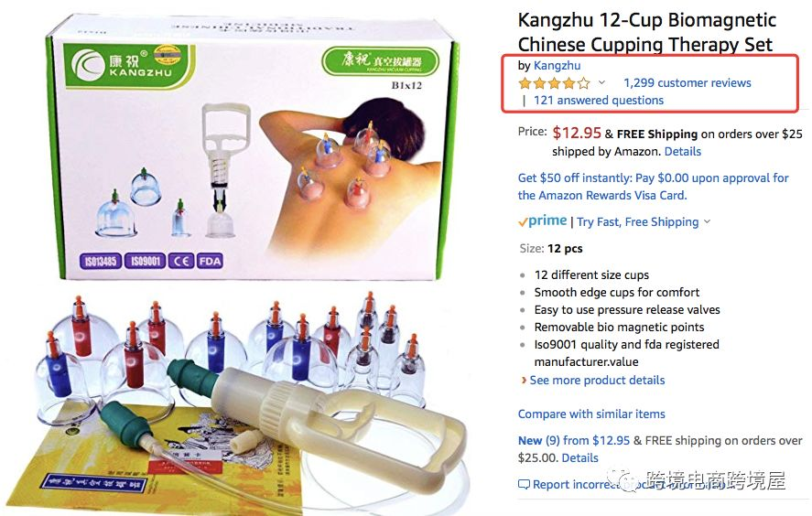Open the Try Fast, Free Shipping link
This screenshot has height=516, width=812.
637,222
